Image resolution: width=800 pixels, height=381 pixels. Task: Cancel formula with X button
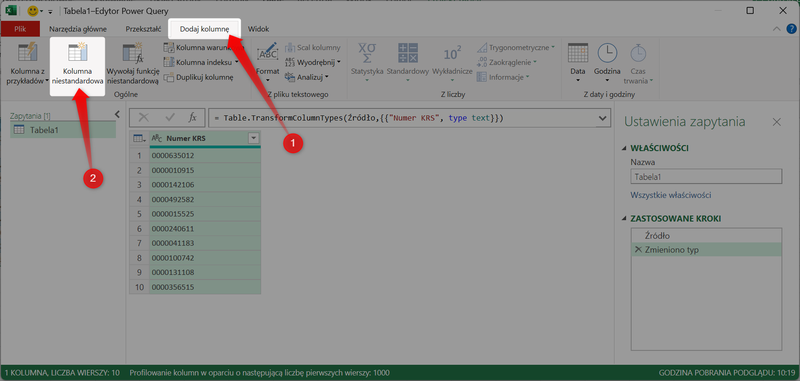[x=143, y=118]
